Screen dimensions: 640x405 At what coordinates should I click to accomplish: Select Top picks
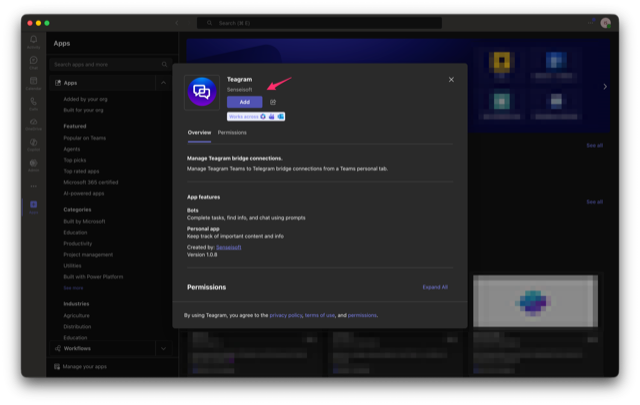[75, 160]
